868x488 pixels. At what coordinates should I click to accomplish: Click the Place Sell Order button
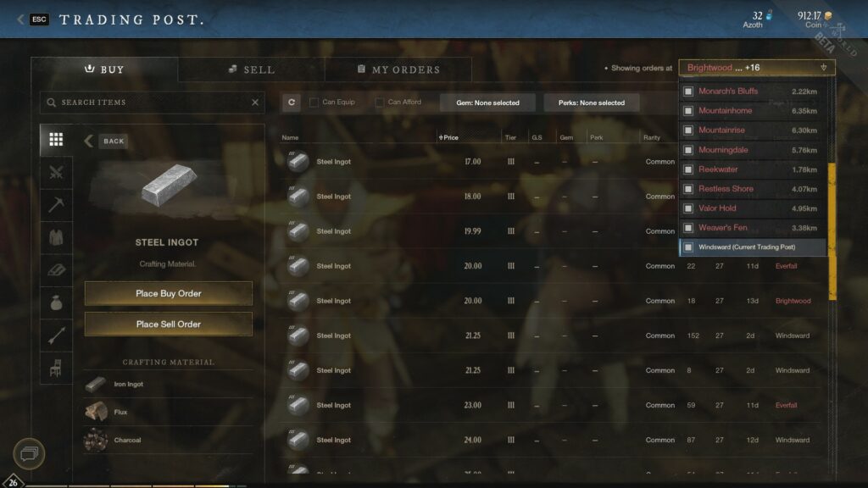click(169, 324)
